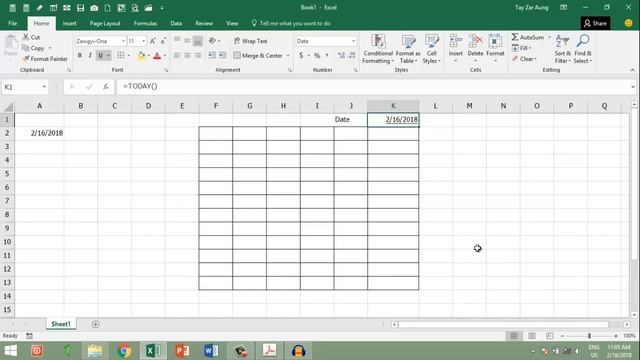The image size is (640, 360).
Task: Click the Share button
Action: point(595,23)
